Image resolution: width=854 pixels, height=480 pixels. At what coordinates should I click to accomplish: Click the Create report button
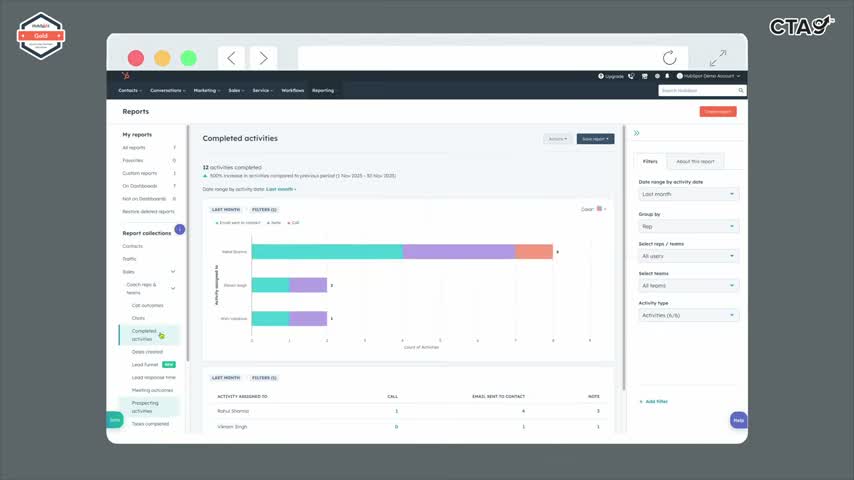point(718,112)
